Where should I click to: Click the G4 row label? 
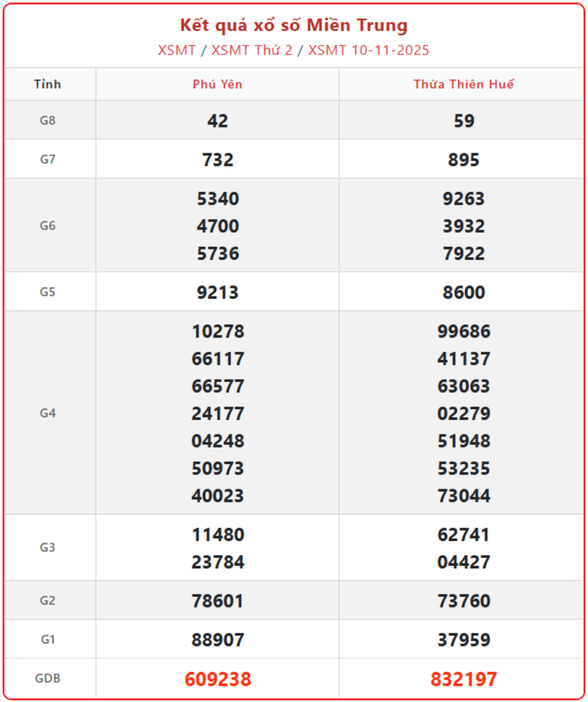pos(48,413)
